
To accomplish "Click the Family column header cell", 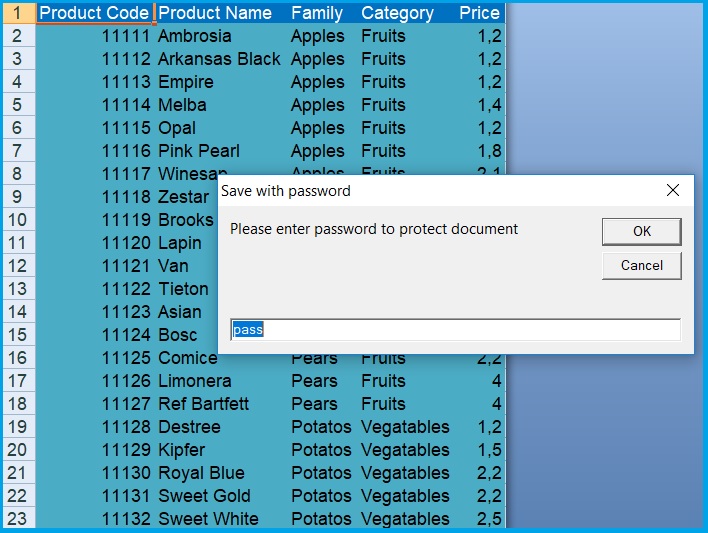I will click(317, 13).
